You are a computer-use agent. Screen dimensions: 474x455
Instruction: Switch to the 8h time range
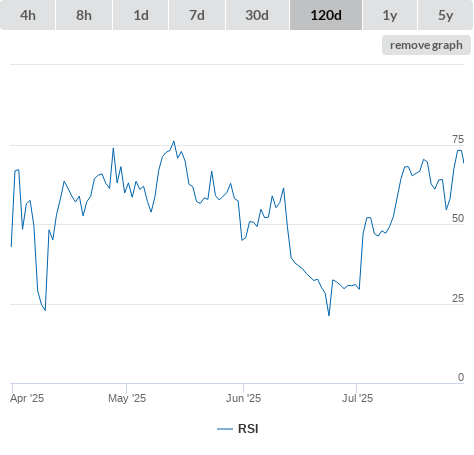84,15
